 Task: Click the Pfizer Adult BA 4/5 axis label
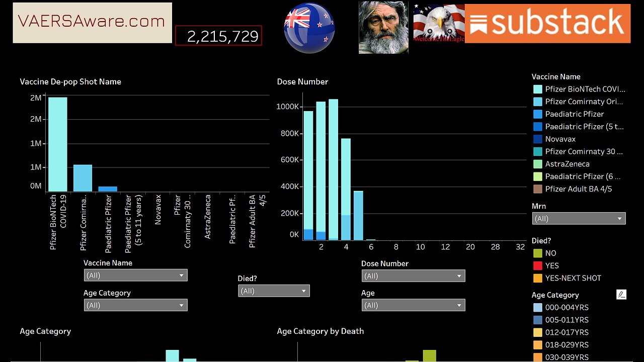coord(257,221)
